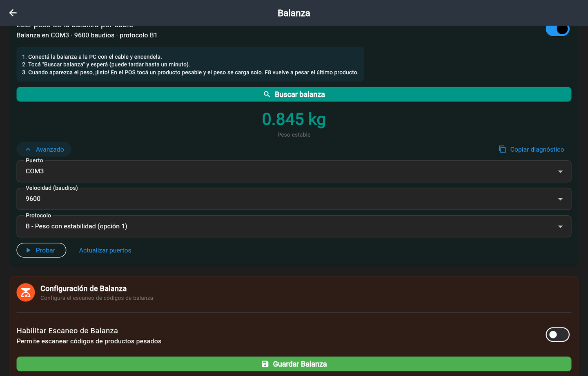The image size is (588, 376).
Task: Click the Buscar balanza button
Action: 294,94
